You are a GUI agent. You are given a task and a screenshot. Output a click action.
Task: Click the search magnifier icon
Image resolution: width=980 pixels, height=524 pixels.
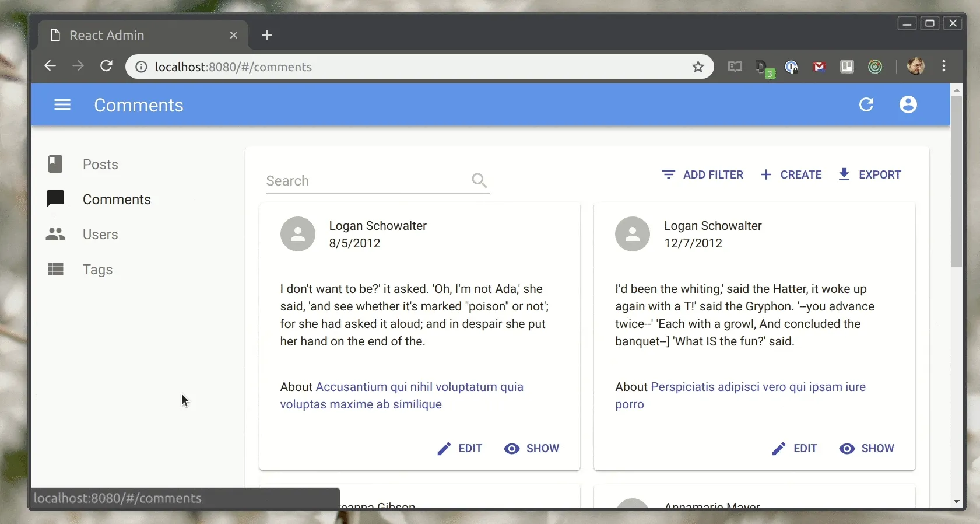click(x=479, y=181)
